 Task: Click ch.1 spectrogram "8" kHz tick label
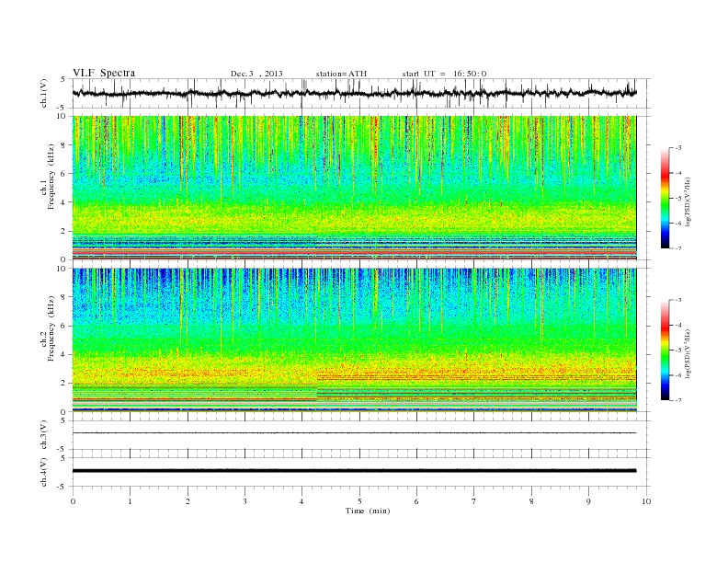tap(64, 145)
